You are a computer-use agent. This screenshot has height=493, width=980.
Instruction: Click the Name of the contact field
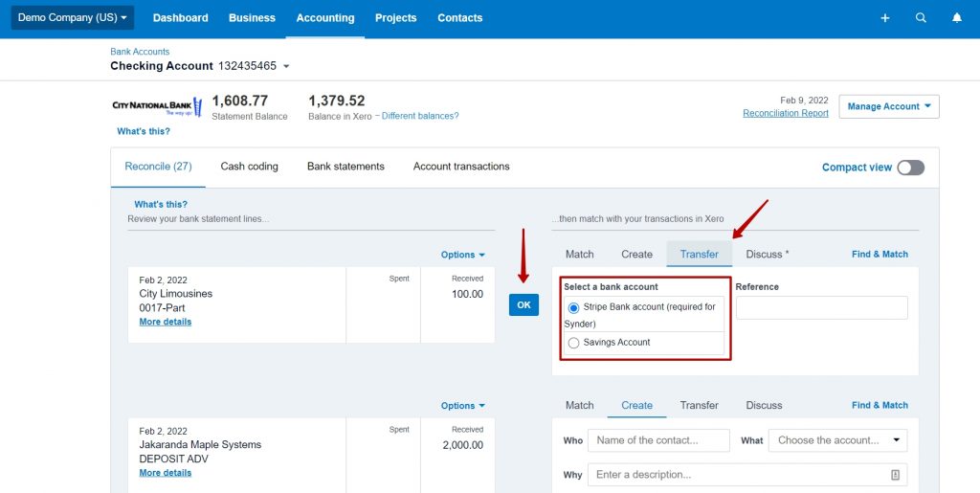click(x=658, y=440)
